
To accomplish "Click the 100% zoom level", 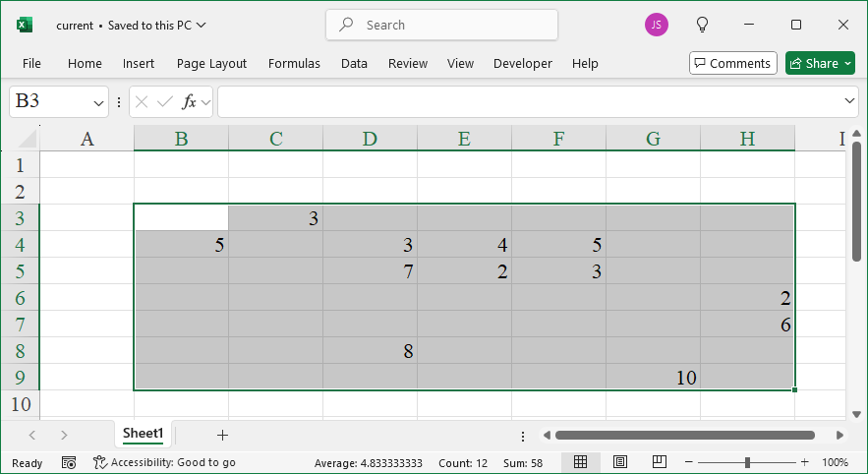I will point(835,462).
